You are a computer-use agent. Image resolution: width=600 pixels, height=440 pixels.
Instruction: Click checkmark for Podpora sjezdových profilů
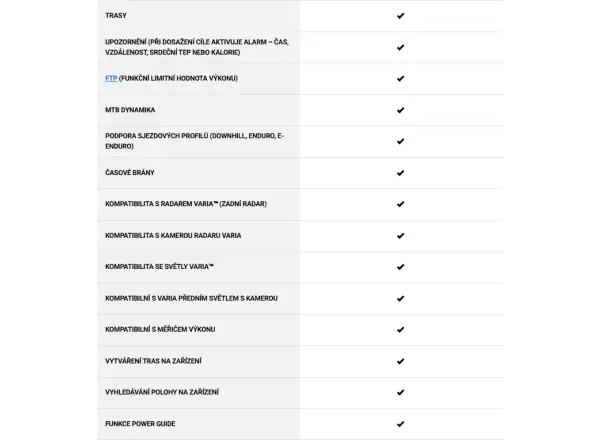tap(400, 142)
